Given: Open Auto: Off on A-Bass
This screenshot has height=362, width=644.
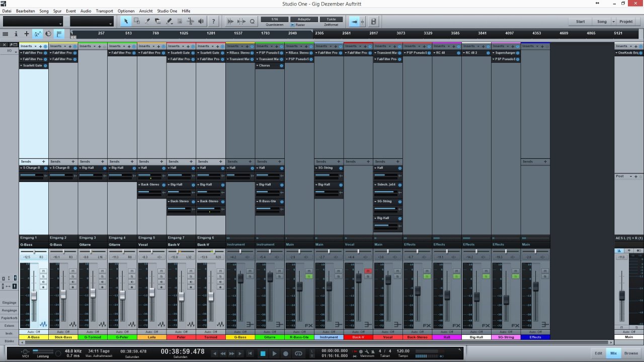Looking at the screenshot, I should tap(34, 332).
